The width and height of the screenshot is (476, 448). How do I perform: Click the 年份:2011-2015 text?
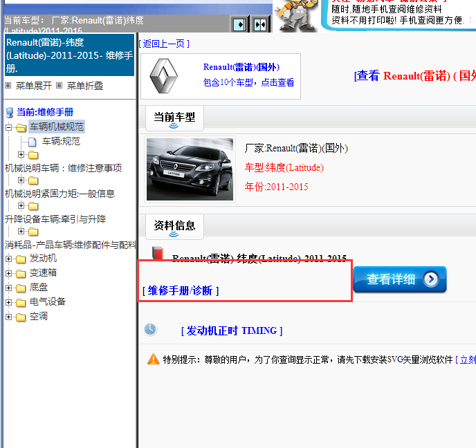point(276,187)
